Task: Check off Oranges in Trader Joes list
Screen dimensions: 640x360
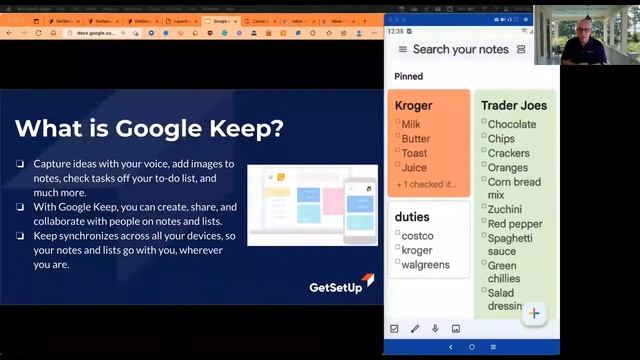Action: click(484, 164)
